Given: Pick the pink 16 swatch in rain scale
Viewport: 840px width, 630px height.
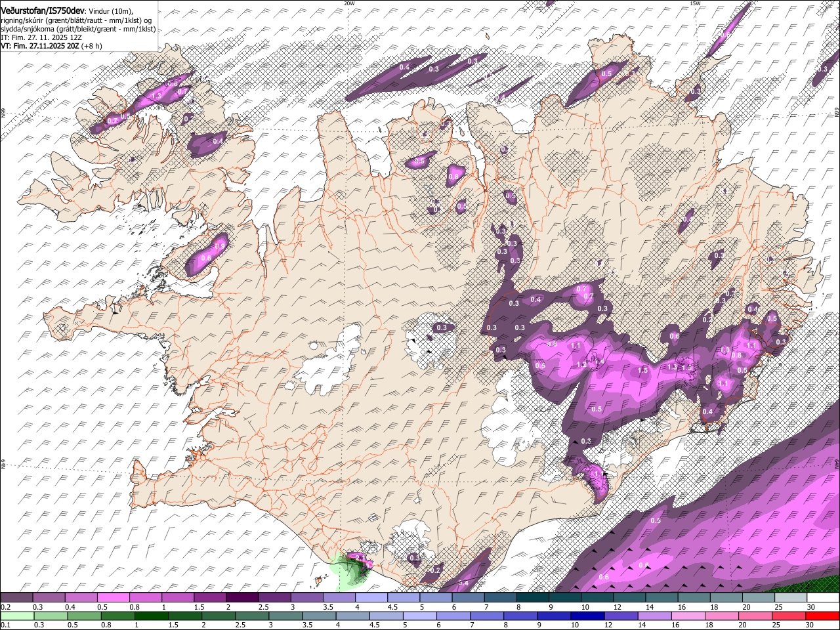Looking at the screenshot, I should point(686,616).
